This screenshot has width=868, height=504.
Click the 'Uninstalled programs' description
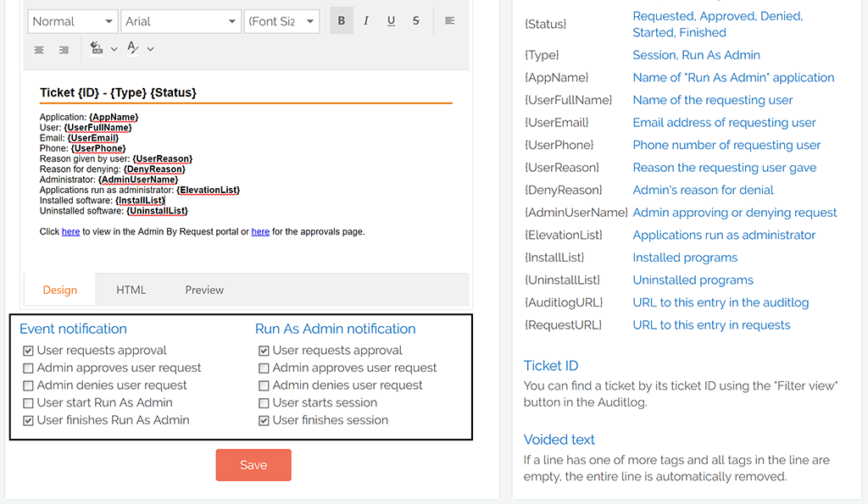pos(693,280)
